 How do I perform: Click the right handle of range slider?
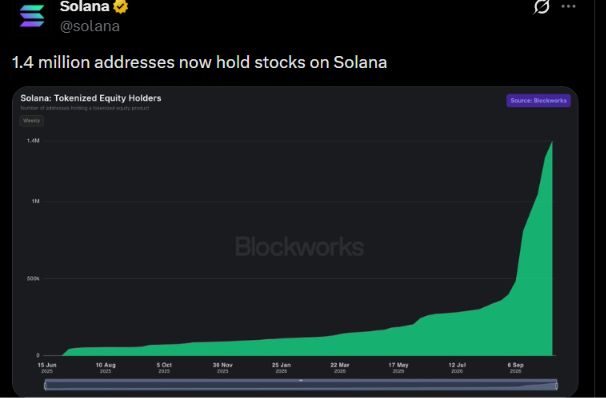557,385
